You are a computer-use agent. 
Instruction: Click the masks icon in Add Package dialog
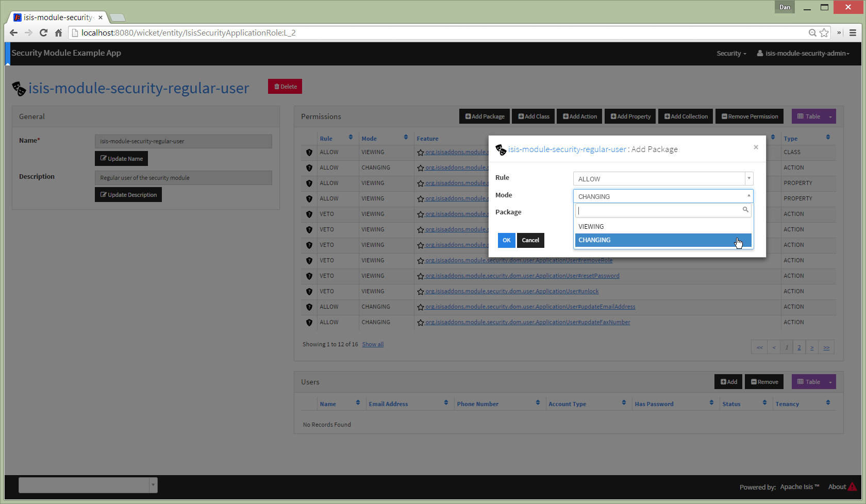[x=501, y=149]
